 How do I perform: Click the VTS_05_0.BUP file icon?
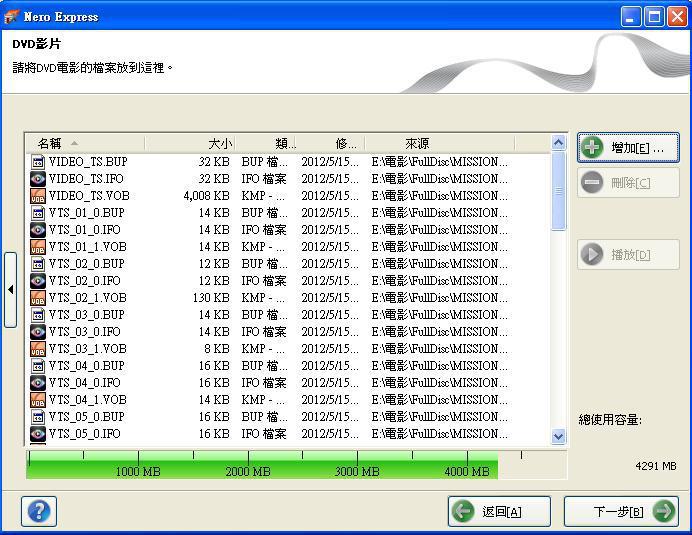click(x=38, y=417)
